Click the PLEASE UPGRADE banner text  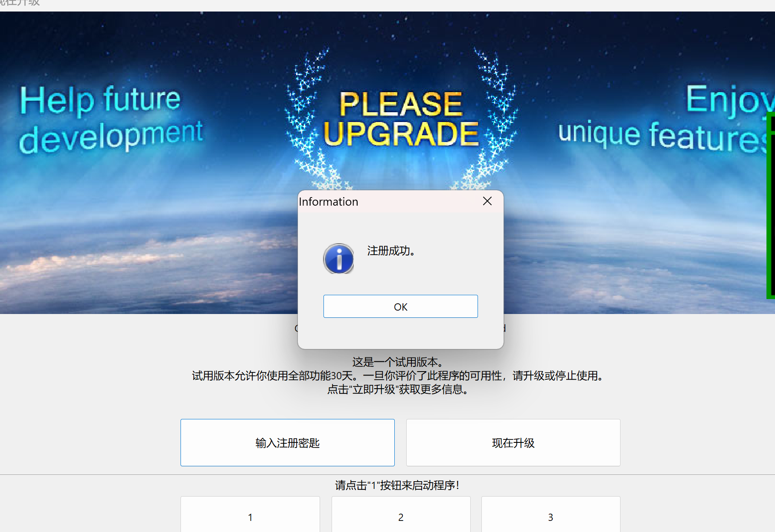click(x=401, y=119)
